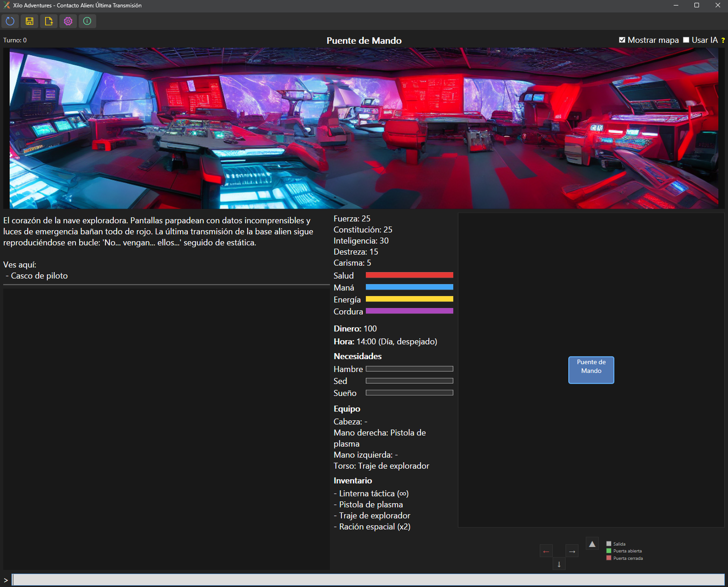728x587 pixels.
Task: Move west using the red left arrow
Action: [x=546, y=551]
